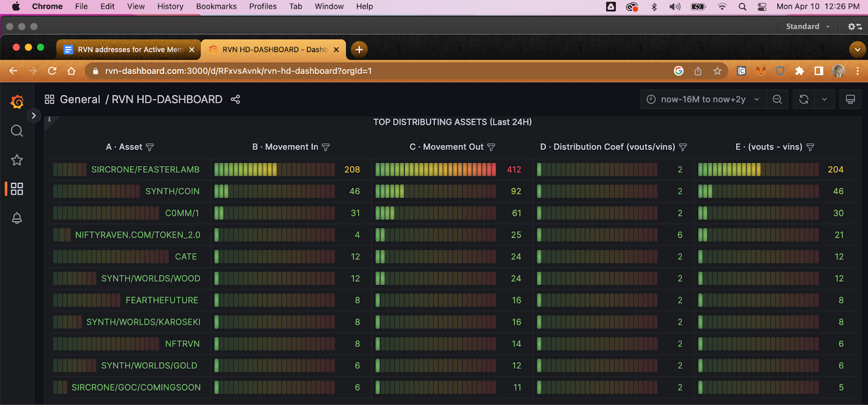
Task: Open the Standard dropdown
Action: tap(808, 27)
